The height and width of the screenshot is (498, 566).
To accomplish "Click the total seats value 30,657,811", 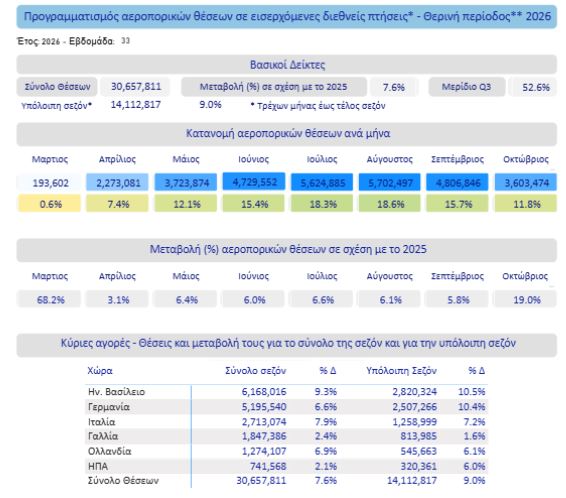I will 136,87.
